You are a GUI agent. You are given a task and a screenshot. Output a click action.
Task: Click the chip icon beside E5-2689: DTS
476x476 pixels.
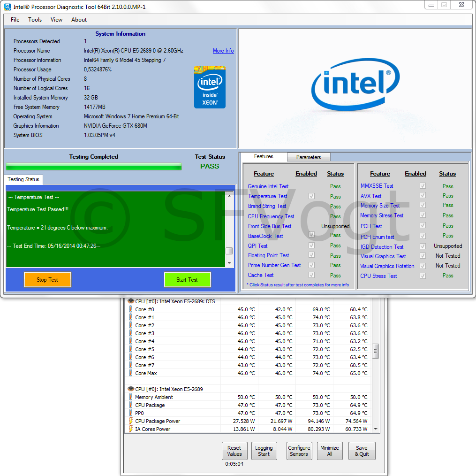(131, 301)
